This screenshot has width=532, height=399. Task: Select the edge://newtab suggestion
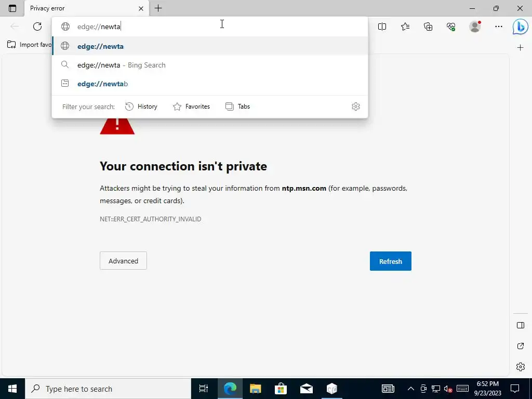[210, 84]
